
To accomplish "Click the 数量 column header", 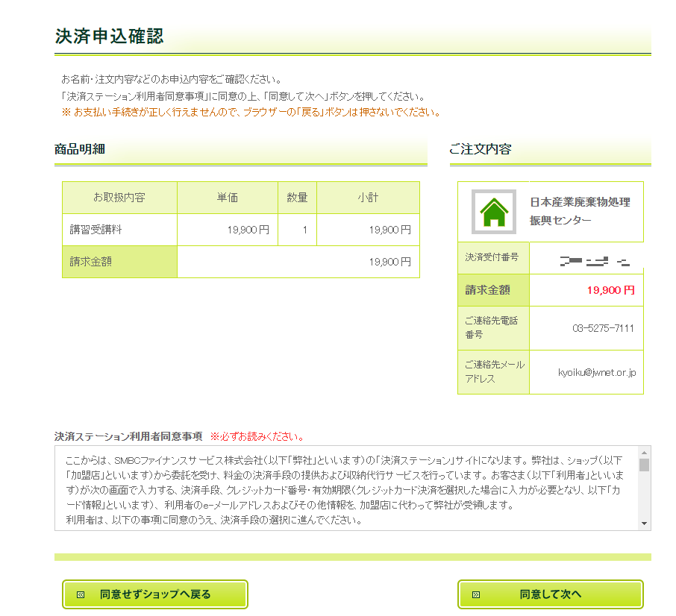I will [x=297, y=198].
